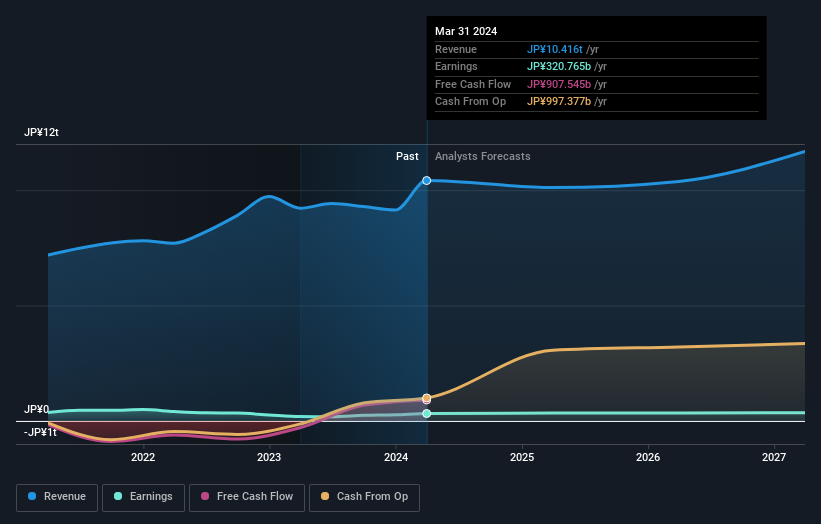Image resolution: width=821 pixels, height=524 pixels.
Task: Click the 2025 x-axis label
Action: coord(522,458)
